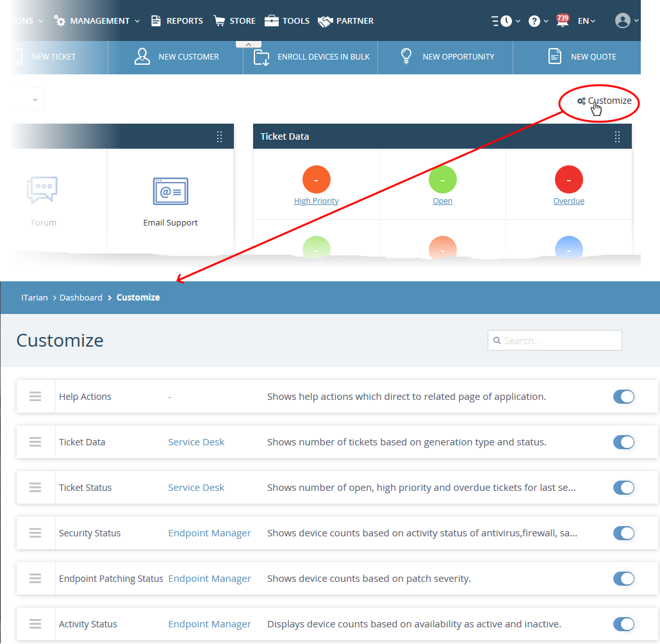Expand the help menu dropdown arrow
The width and height of the screenshot is (660, 644).
pos(546,21)
